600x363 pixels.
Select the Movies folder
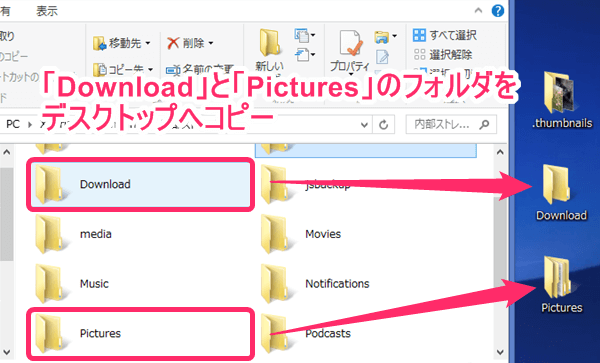point(366,234)
